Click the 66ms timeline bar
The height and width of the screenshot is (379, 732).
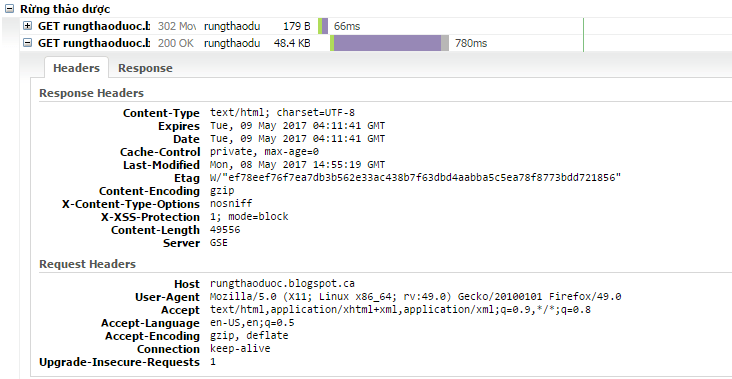(x=323, y=26)
